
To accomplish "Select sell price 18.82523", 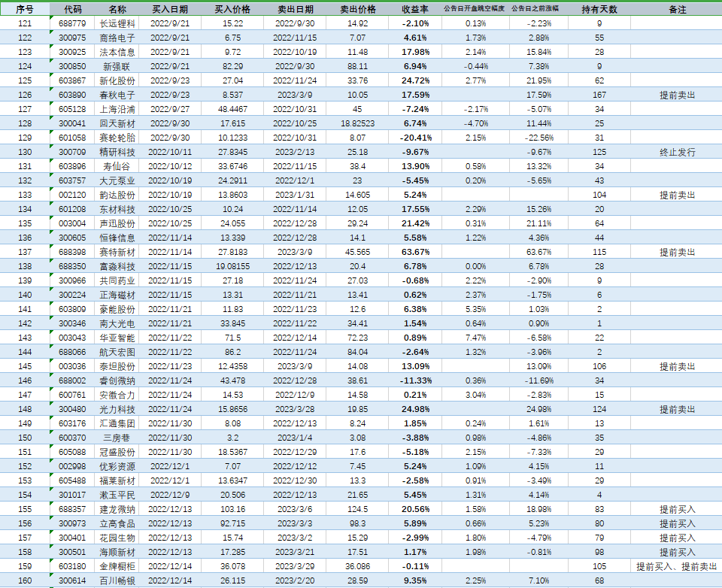I will (x=358, y=123).
